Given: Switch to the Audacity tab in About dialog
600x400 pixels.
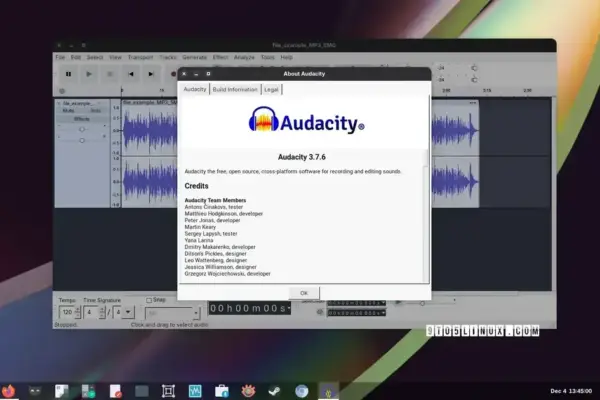Looking at the screenshot, I should coord(195,89).
